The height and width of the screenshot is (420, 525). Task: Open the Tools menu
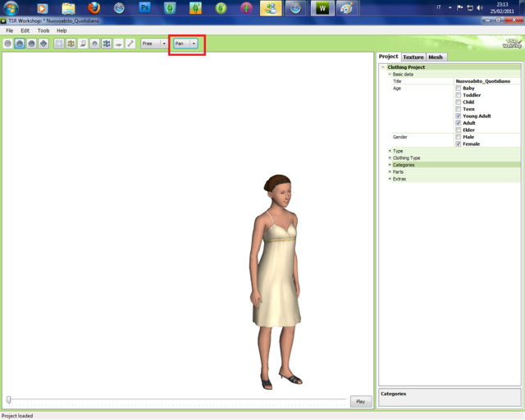pyautogui.click(x=43, y=30)
